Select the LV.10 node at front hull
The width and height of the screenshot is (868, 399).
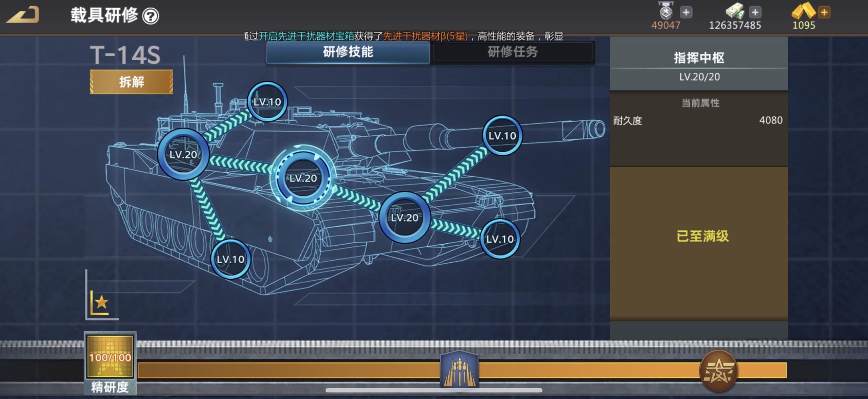[500, 239]
